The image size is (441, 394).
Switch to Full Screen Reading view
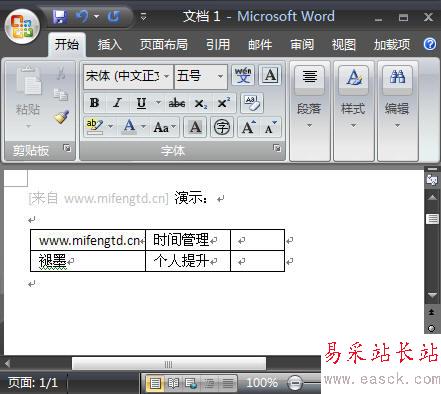pos(173,383)
